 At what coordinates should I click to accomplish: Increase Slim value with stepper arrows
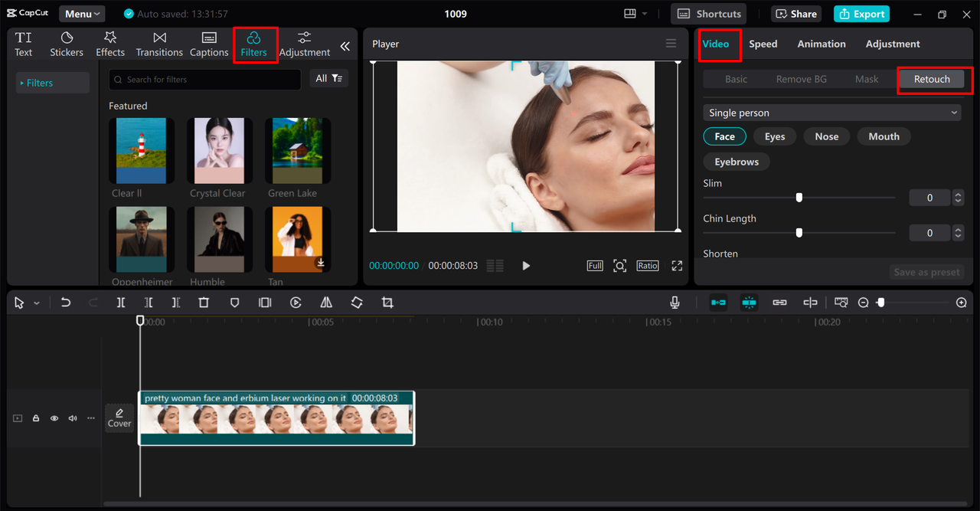958,195
